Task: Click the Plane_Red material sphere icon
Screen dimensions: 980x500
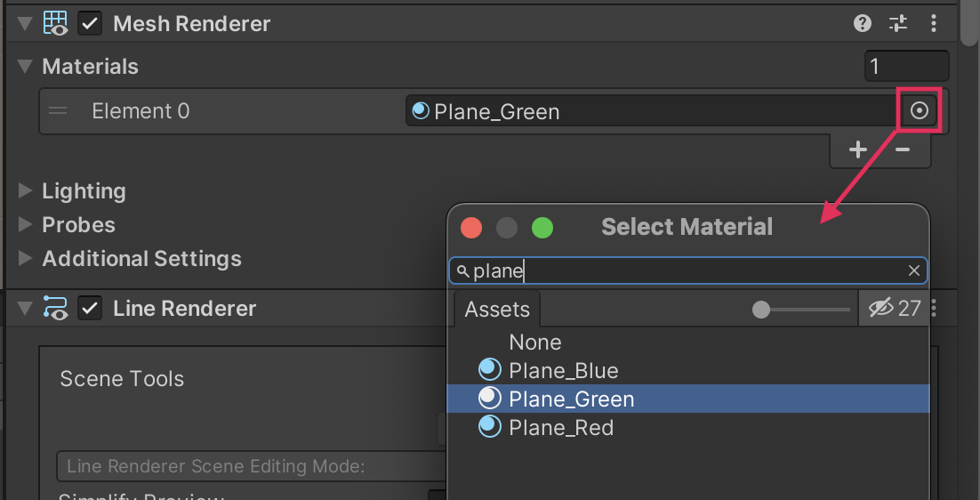Action: pos(489,427)
